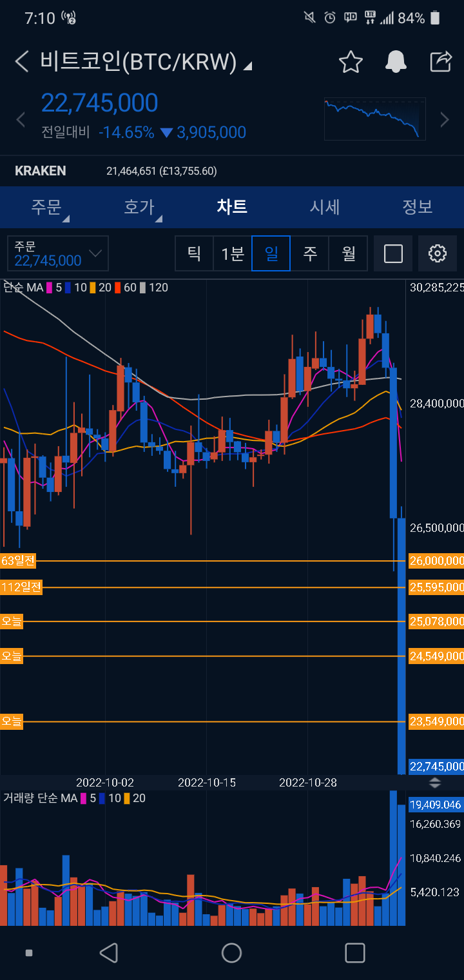Viewport: 464px width, 980px height.
Task: Open price alert bell icon
Action: (396, 62)
